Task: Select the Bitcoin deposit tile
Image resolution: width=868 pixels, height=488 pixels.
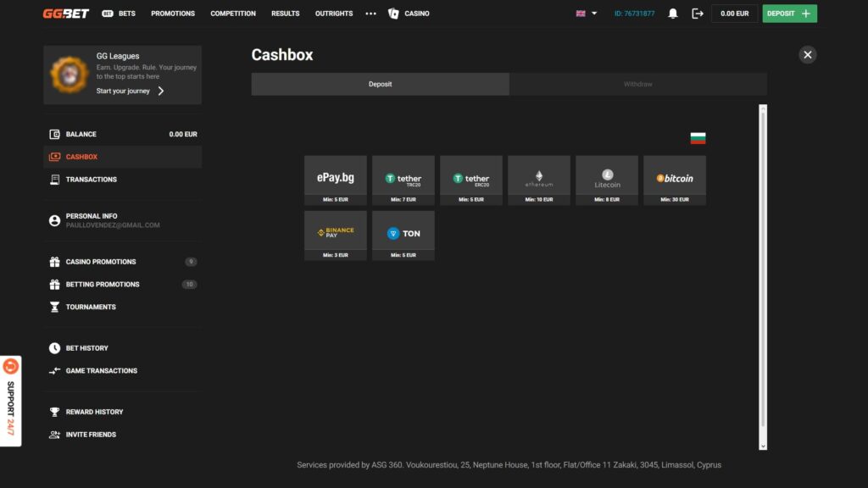Action: click(x=674, y=179)
